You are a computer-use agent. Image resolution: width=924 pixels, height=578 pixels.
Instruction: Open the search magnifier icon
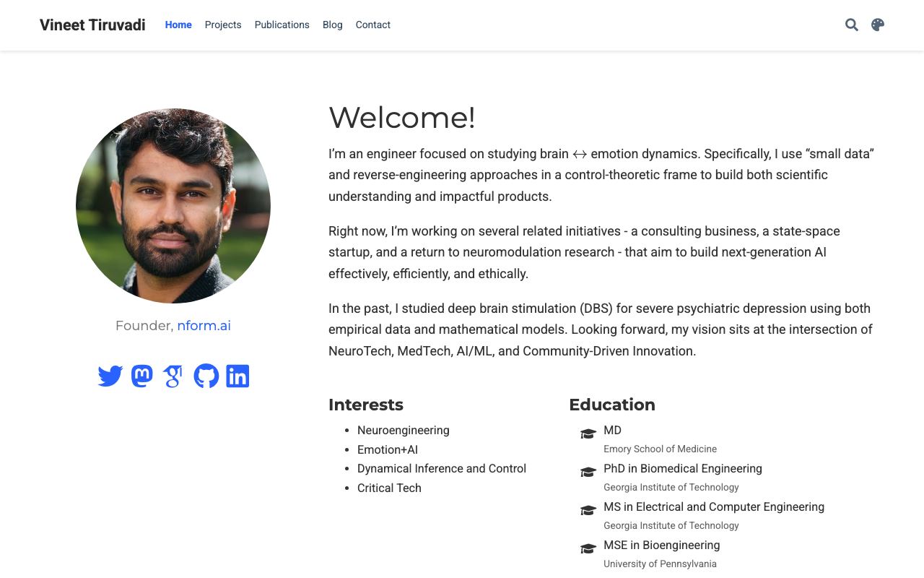click(x=852, y=25)
